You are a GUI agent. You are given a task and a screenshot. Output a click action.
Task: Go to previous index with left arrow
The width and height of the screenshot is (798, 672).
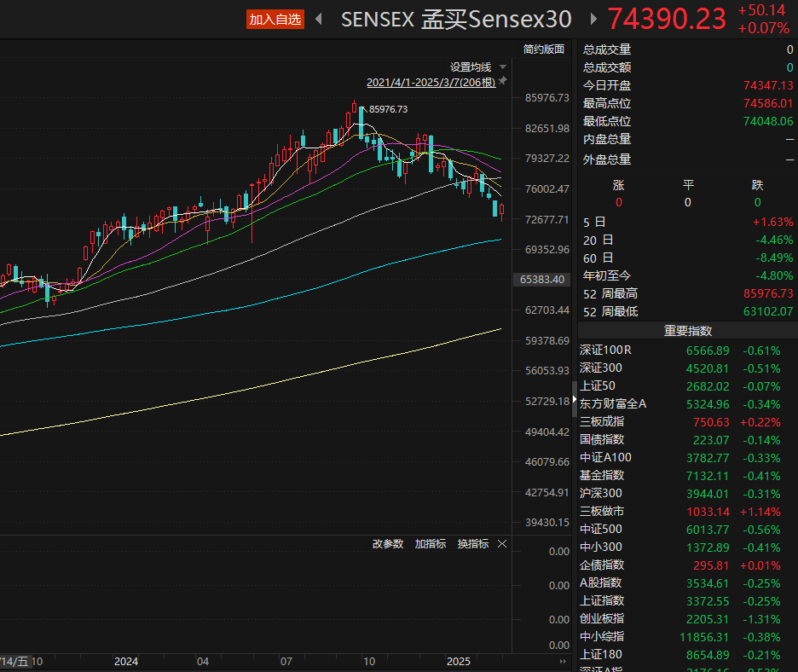point(319,20)
